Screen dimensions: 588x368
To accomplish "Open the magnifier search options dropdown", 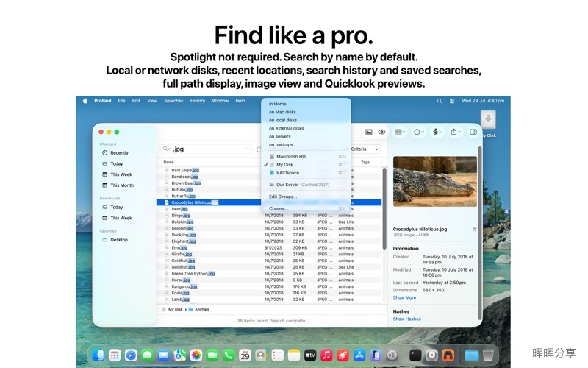I will pos(166,149).
